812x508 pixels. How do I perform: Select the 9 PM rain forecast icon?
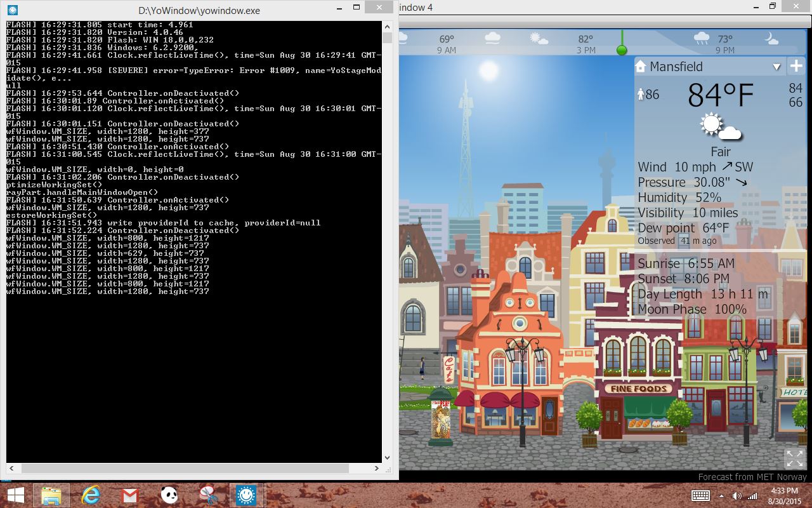pyautogui.click(x=702, y=39)
